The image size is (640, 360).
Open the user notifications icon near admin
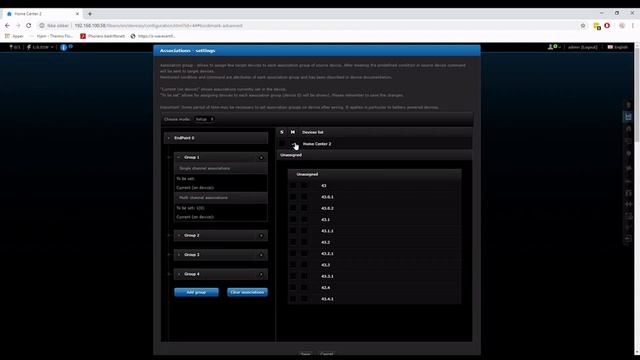pos(553,47)
